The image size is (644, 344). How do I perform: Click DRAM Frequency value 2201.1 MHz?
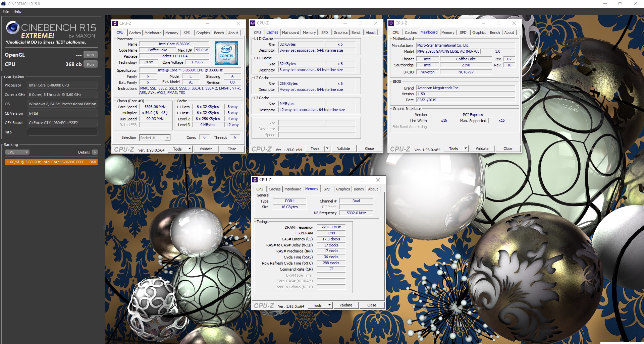(x=331, y=227)
